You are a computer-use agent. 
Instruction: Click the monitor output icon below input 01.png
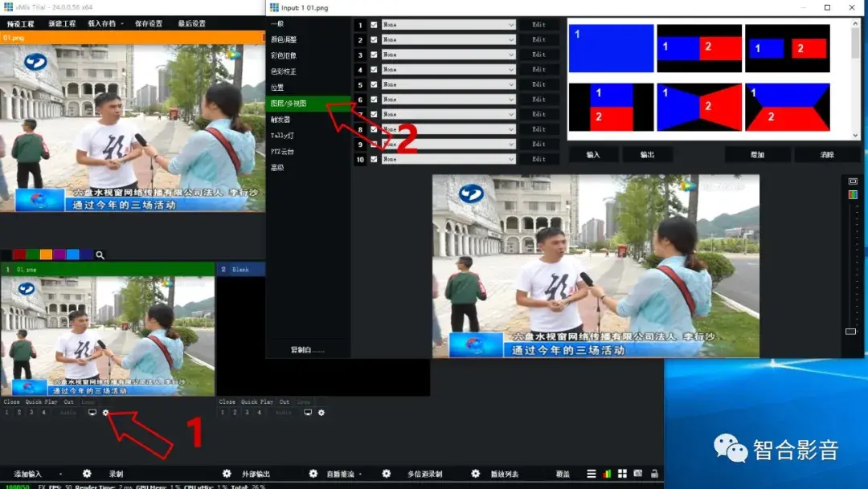pos(92,412)
